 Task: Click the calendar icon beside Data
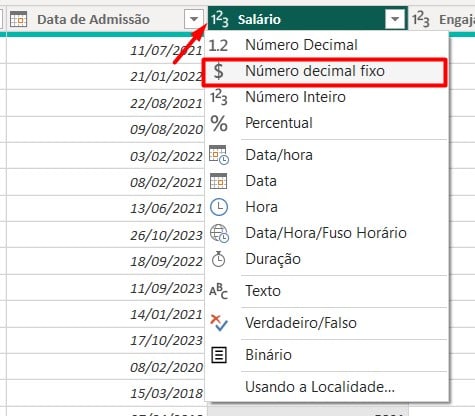pos(219,181)
